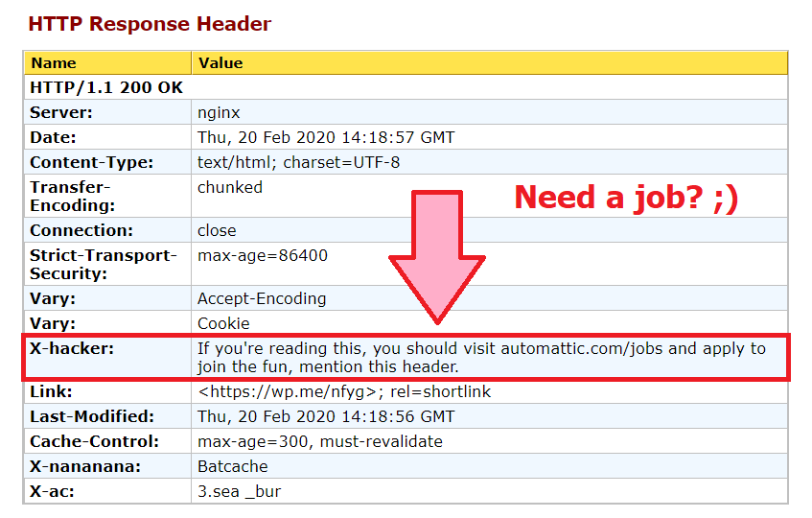Viewport: 812px width, 518px height.
Task: Click the 'Date:' header name
Action: coord(53,137)
